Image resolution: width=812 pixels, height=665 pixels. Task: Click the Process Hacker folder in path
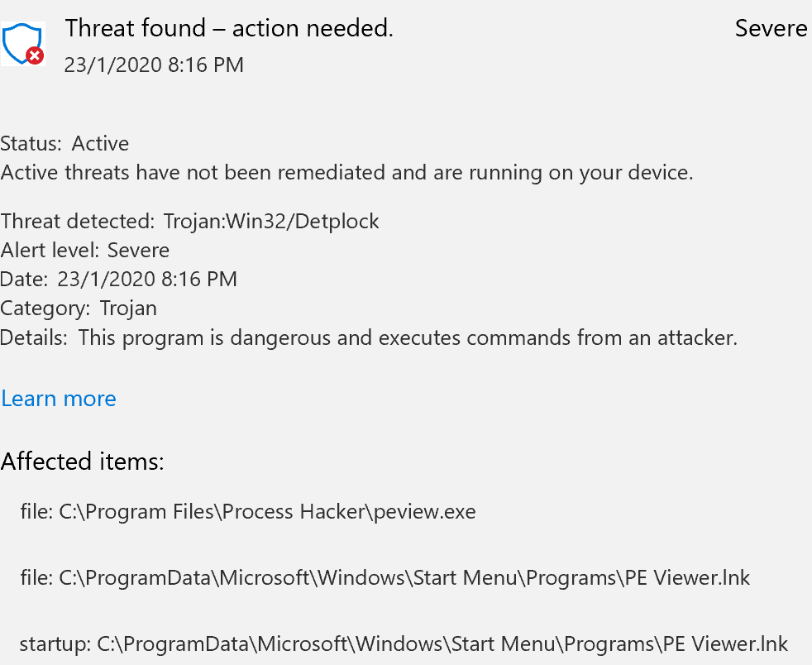point(294,512)
